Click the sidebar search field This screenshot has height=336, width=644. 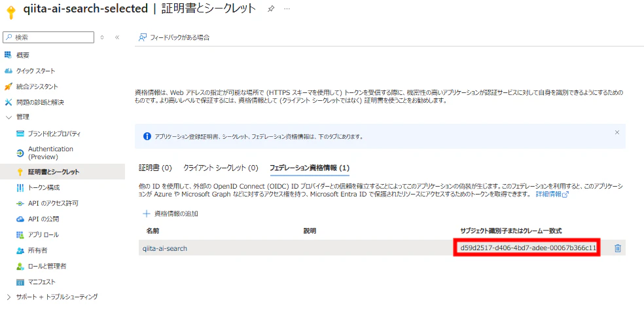[48, 37]
